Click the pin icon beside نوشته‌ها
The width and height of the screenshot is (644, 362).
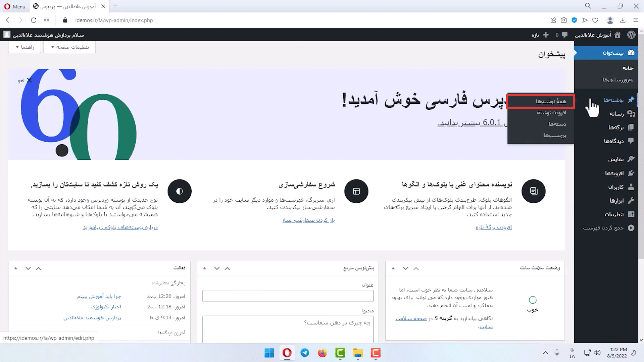[x=631, y=100]
